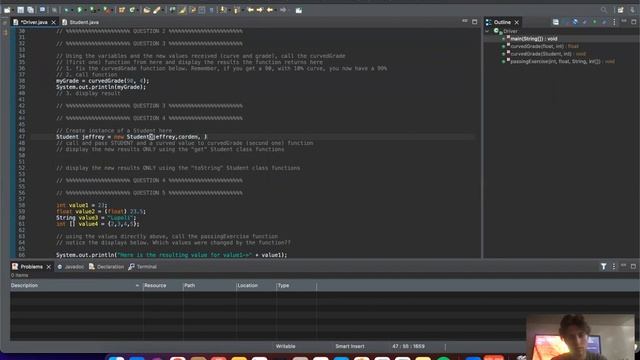Click the Run Last Tool external tools icon
This screenshot has height=360, width=640.
pos(106,10)
